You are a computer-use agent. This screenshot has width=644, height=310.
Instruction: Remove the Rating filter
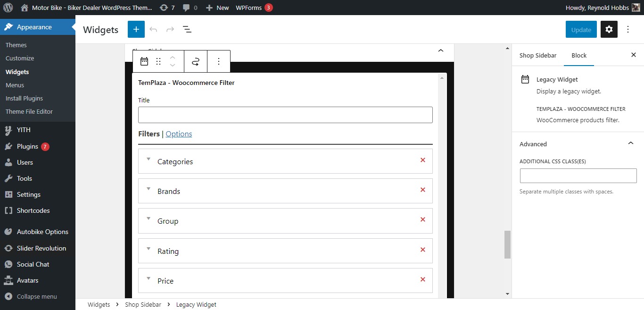pyautogui.click(x=423, y=250)
